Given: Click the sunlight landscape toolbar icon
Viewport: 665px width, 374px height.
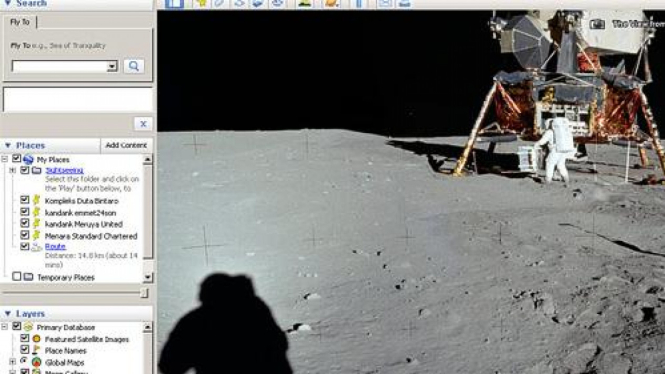Looking at the screenshot, I should point(305,3).
